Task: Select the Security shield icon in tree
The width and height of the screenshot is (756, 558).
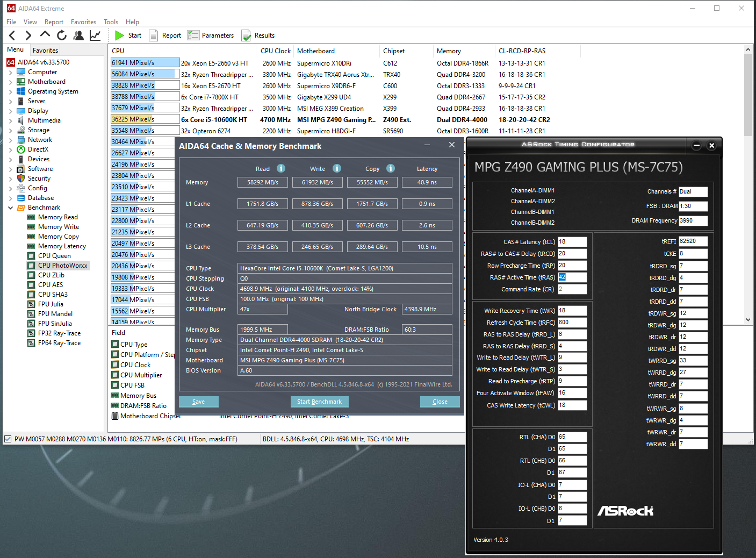Action: click(x=21, y=178)
